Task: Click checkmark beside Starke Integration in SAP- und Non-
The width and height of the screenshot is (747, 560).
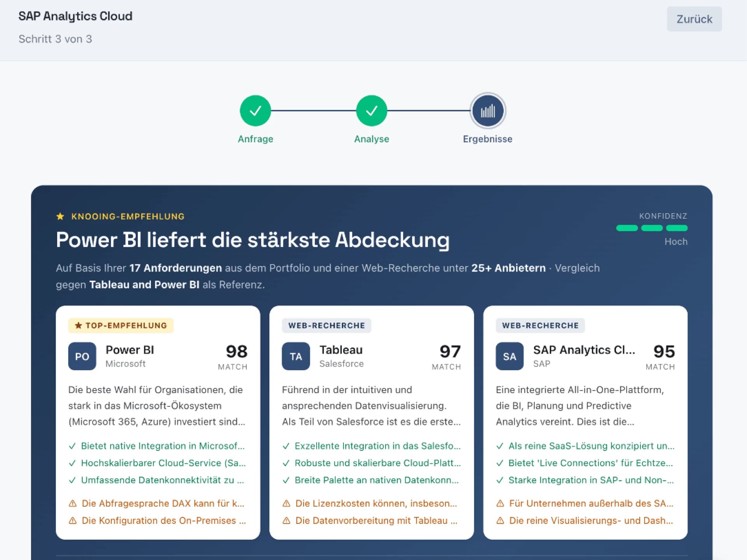Action: (x=500, y=480)
